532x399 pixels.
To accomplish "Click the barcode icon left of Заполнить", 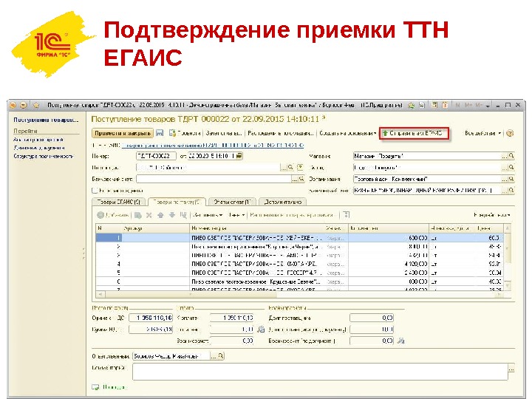I will point(183,215).
